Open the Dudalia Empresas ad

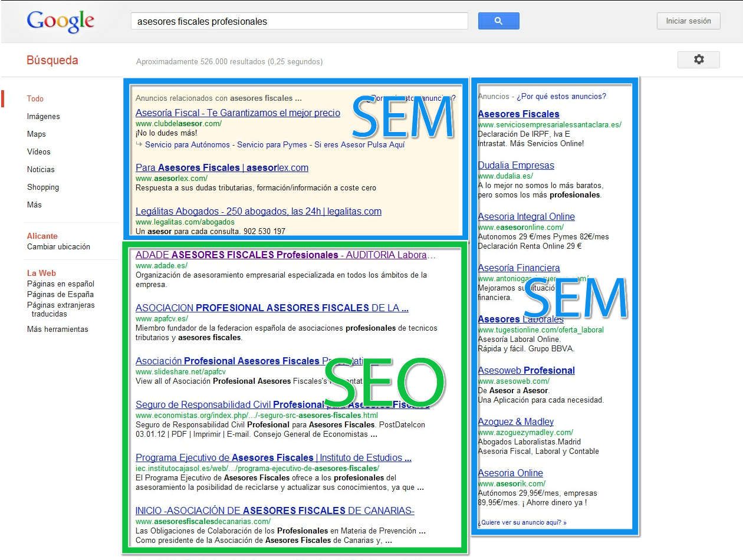516,165
